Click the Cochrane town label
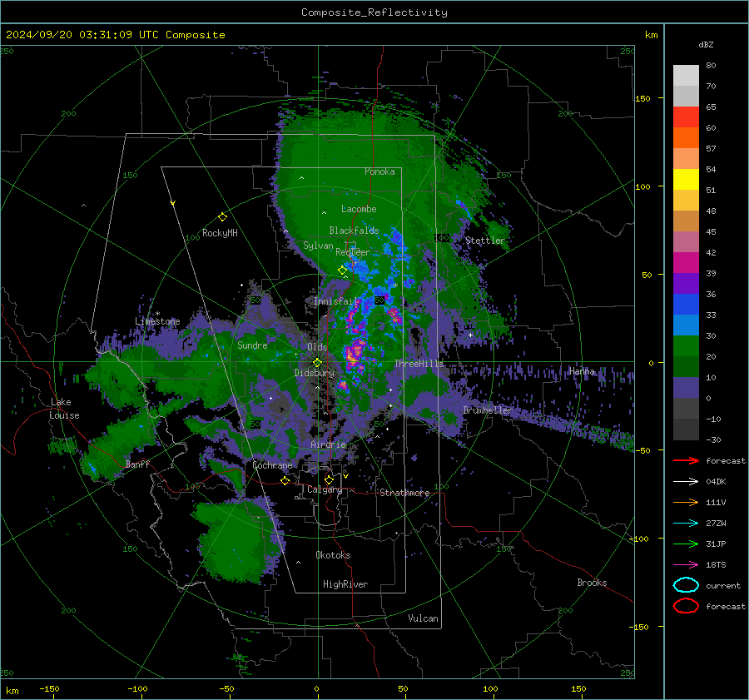The width and height of the screenshot is (749, 700). coord(272,465)
